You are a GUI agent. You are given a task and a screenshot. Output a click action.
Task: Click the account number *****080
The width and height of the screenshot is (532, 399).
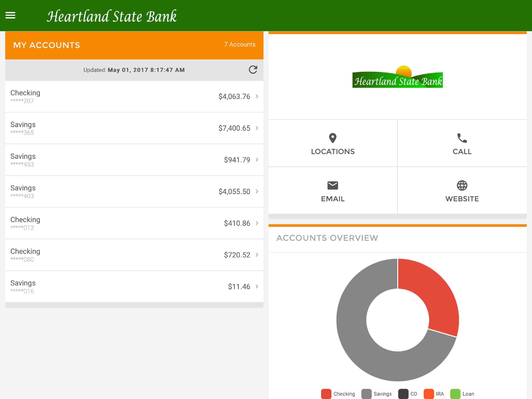[x=22, y=260]
